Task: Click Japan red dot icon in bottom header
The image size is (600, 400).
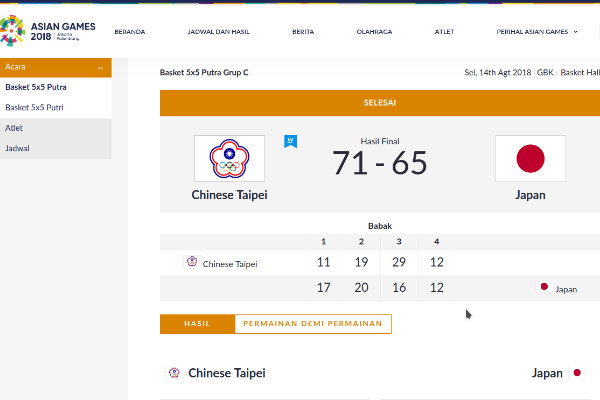Action: pyautogui.click(x=576, y=373)
